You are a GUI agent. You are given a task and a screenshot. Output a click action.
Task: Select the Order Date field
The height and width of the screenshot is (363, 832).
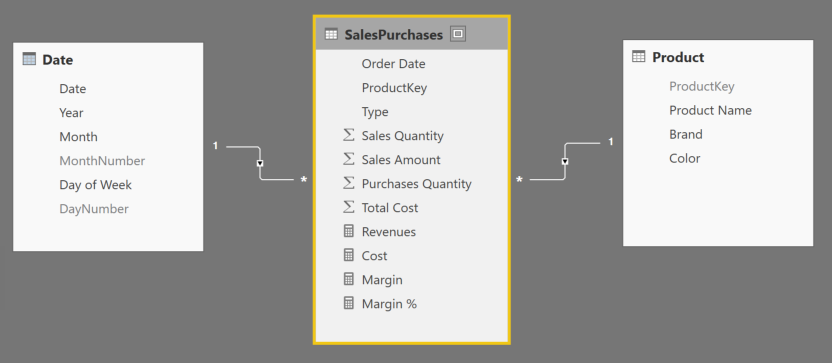click(393, 64)
